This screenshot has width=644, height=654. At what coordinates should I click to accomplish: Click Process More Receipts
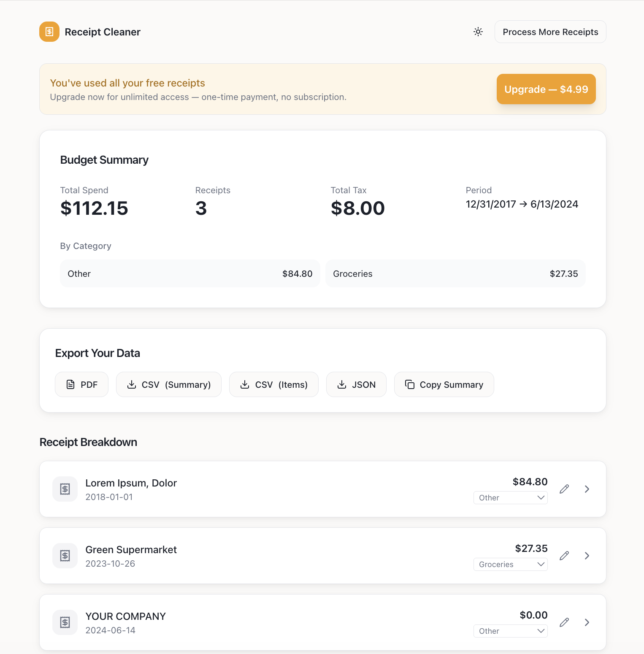tap(550, 32)
